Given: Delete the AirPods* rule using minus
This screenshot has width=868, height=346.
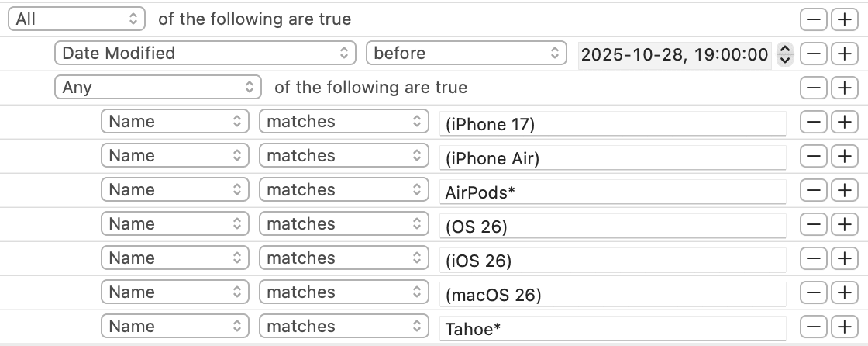Looking at the screenshot, I should pos(813,190).
